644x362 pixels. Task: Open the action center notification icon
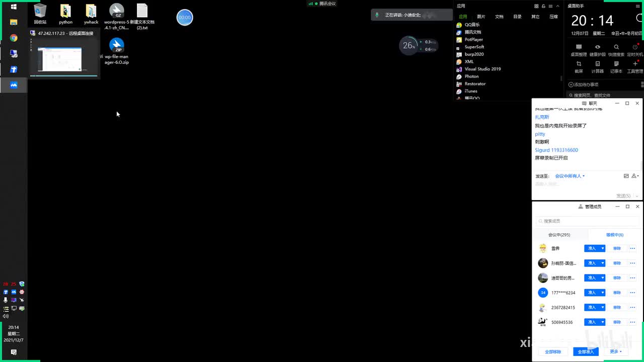14,352
